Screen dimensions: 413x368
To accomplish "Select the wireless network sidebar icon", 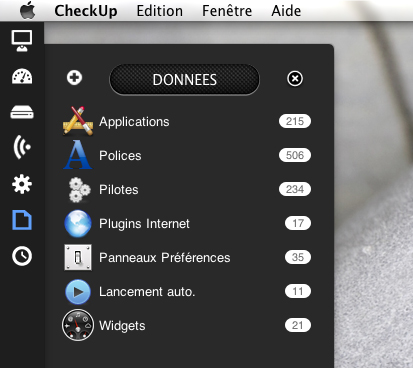I will (x=22, y=147).
